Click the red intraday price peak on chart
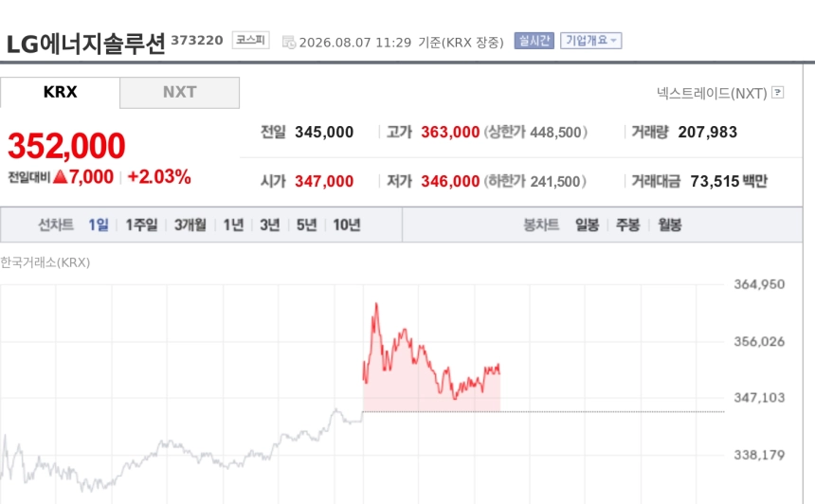Image resolution: width=815 pixels, height=504 pixels. [x=376, y=304]
